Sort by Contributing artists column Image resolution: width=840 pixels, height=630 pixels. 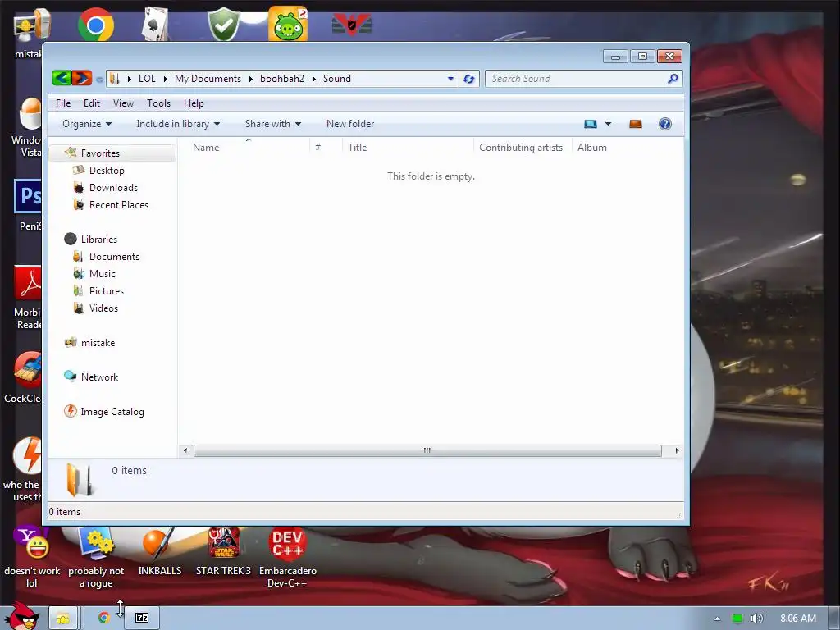point(521,148)
